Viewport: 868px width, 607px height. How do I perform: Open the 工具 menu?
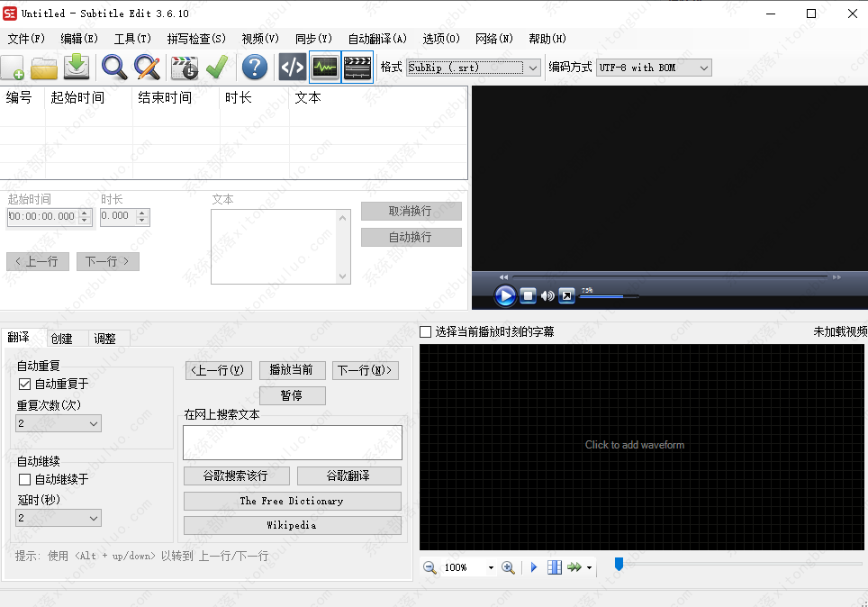point(131,39)
